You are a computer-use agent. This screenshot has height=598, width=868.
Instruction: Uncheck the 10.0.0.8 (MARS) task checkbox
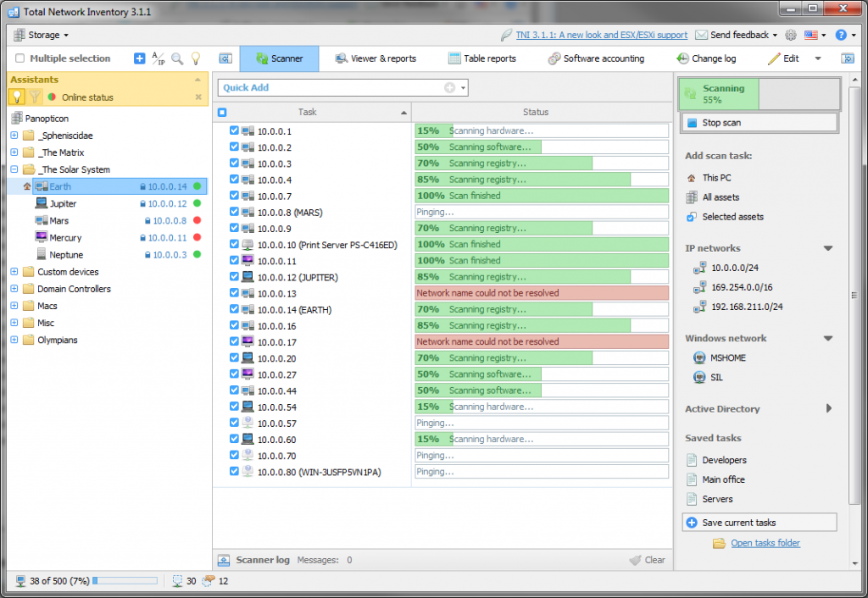click(235, 212)
